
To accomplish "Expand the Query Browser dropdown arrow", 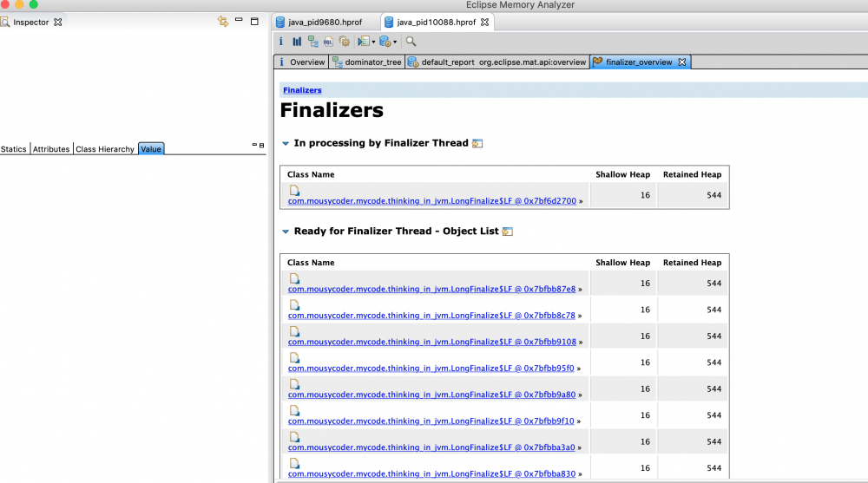I will [395, 42].
